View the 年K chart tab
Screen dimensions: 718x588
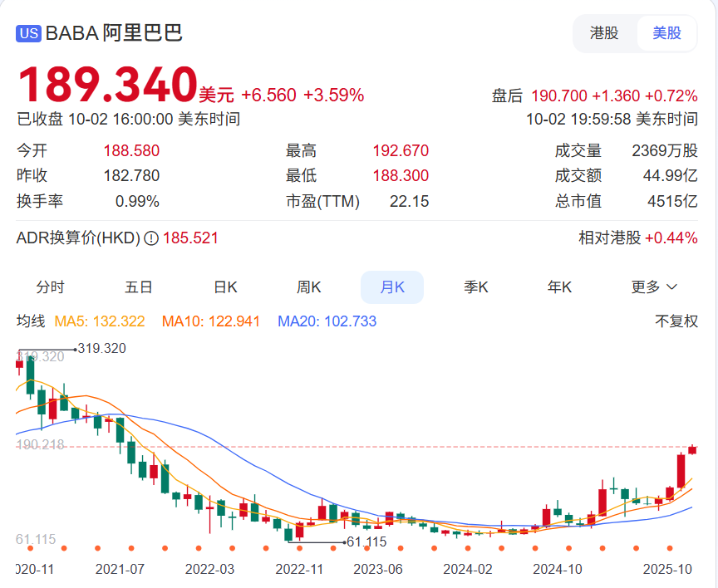click(559, 287)
